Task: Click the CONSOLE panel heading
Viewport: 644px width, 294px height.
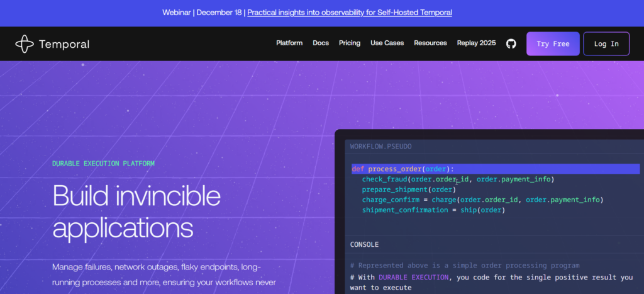Action: pyautogui.click(x=364, y=245)
